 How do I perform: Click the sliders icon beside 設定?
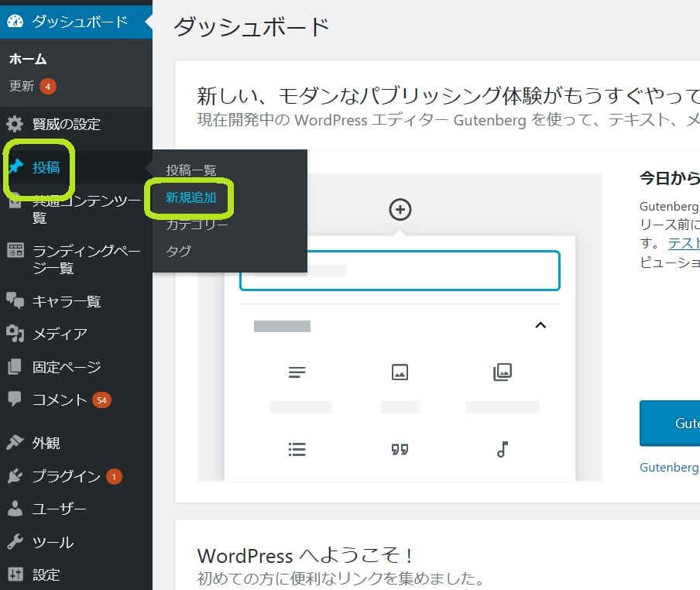point(15,574)
